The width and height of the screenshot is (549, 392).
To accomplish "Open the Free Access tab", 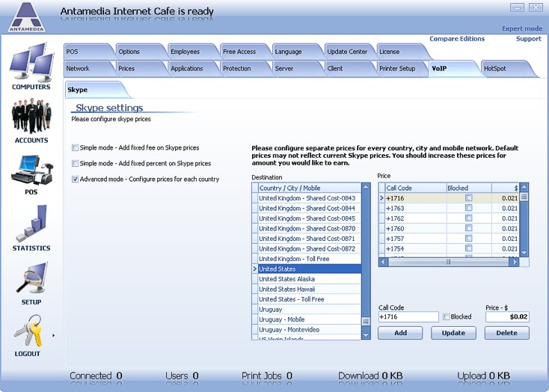I will [245, 52].
